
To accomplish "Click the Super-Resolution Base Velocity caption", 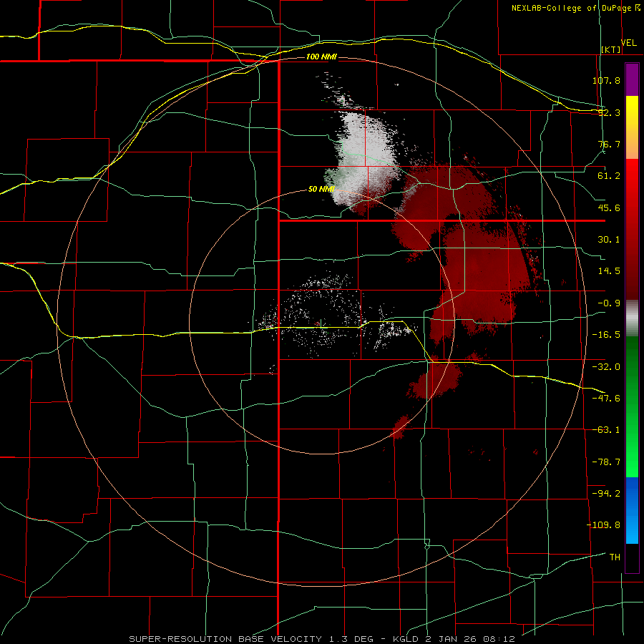I will coord(322,639).
